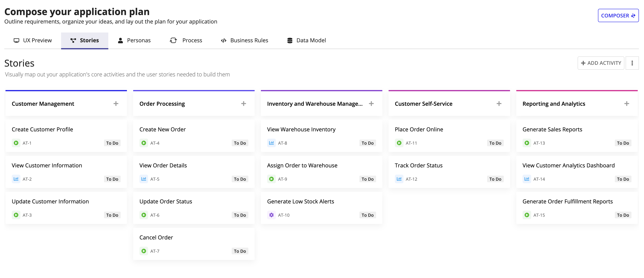This screenshot has width=644, height=278.
Task: Open the Business Rules tab
Action: [x=244, y=41]
